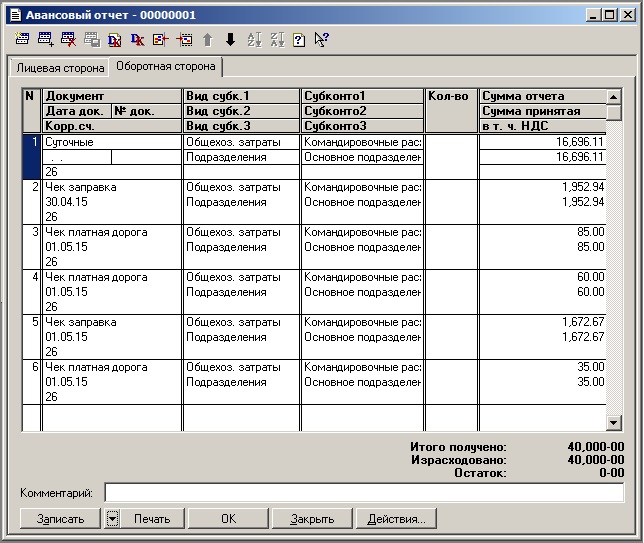Click into the Комментарий text field
The image size is (644, 543).
click(364, 493)
